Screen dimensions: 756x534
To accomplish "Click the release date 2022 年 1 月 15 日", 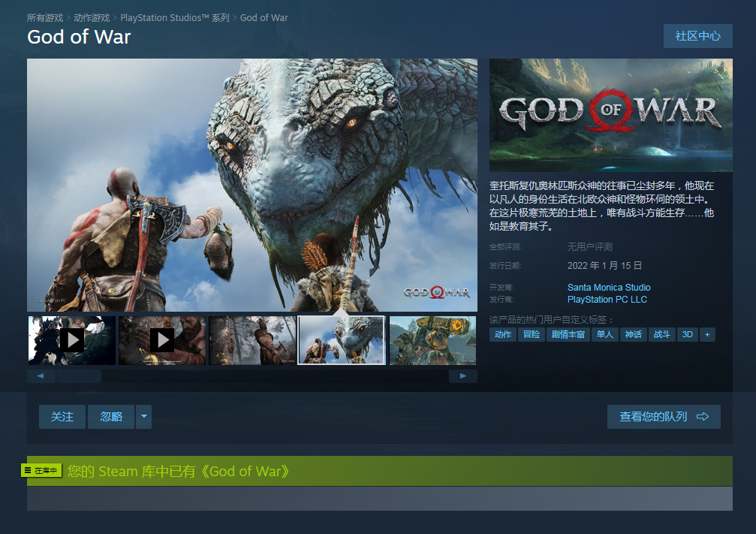I will tap(604, 266).
